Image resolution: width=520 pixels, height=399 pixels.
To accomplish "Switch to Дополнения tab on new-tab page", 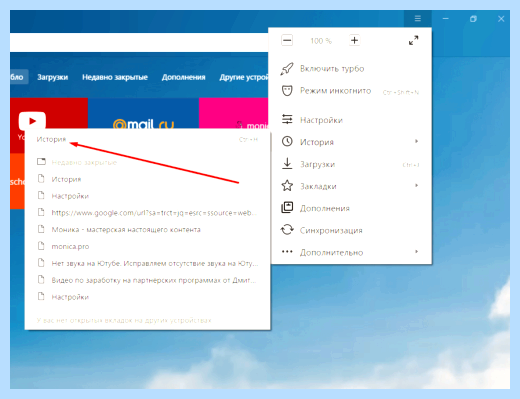I will pyautogui.click(x=183, y=77).
